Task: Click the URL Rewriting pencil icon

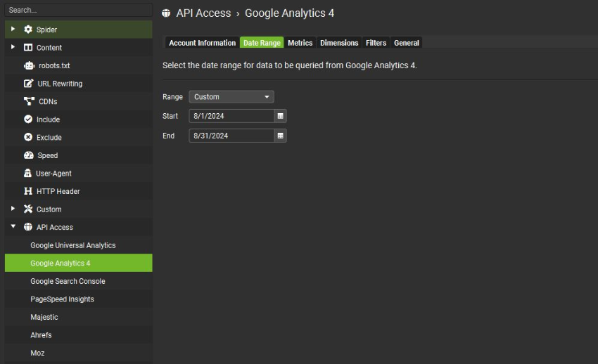Action: (x=28, y=84)
